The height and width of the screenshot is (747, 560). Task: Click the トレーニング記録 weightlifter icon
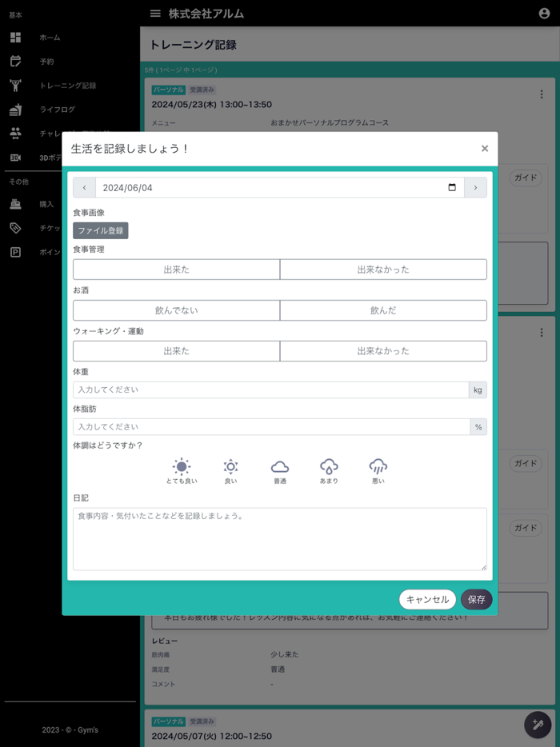16,86
